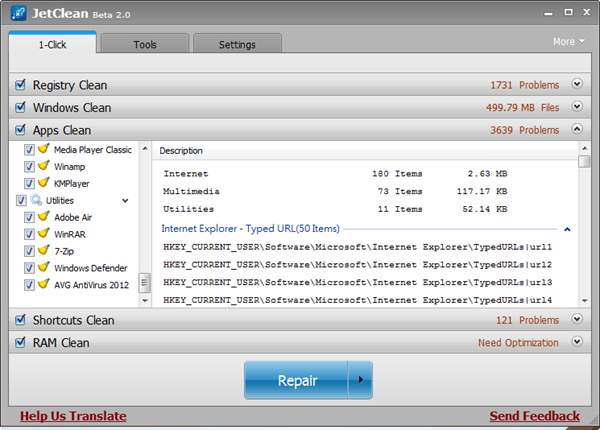
Task: Select the TypedURLs url2 registry entry
Action: [x=357, y=265]
